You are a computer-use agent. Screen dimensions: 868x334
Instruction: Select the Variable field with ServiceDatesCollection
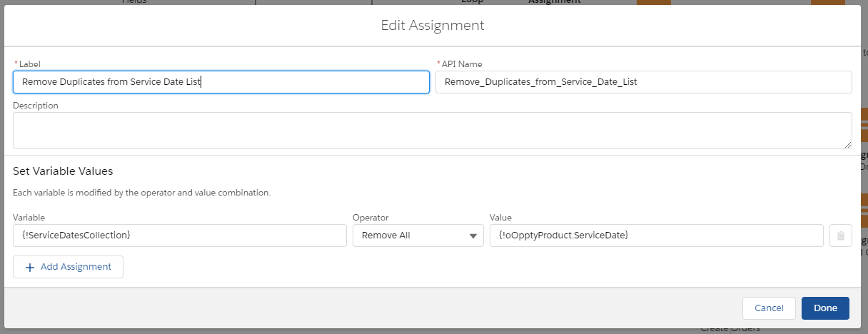[x=179, y=236]
